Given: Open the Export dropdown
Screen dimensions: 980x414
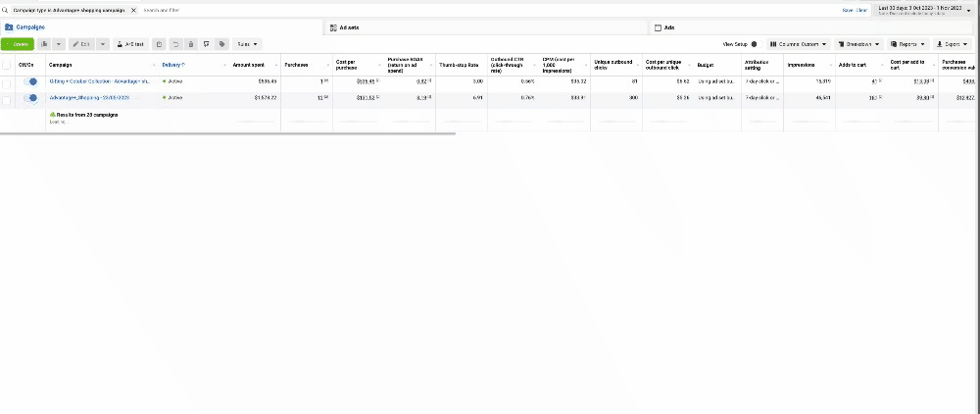Looking at the screenshot, I should click(x=953, y=44).
